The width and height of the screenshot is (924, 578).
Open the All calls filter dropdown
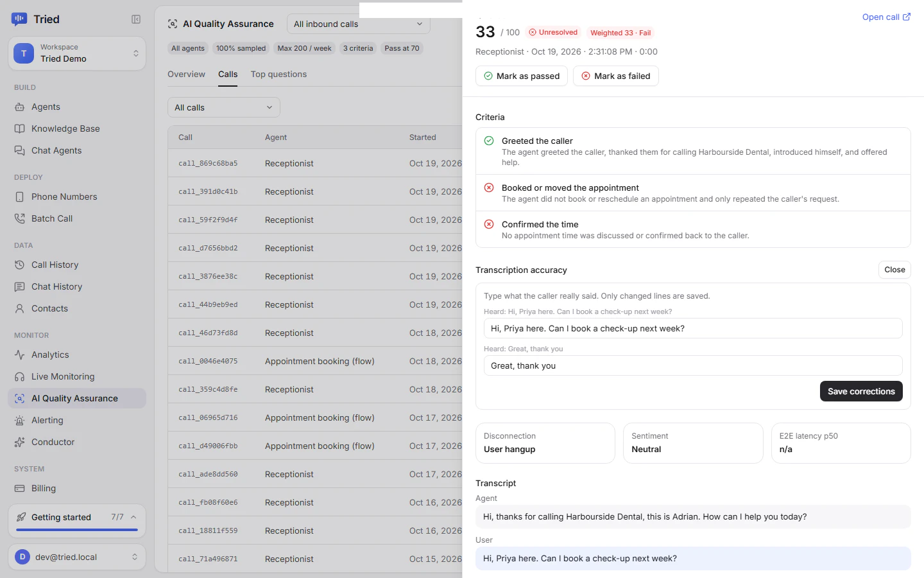[x=224, y=107]
